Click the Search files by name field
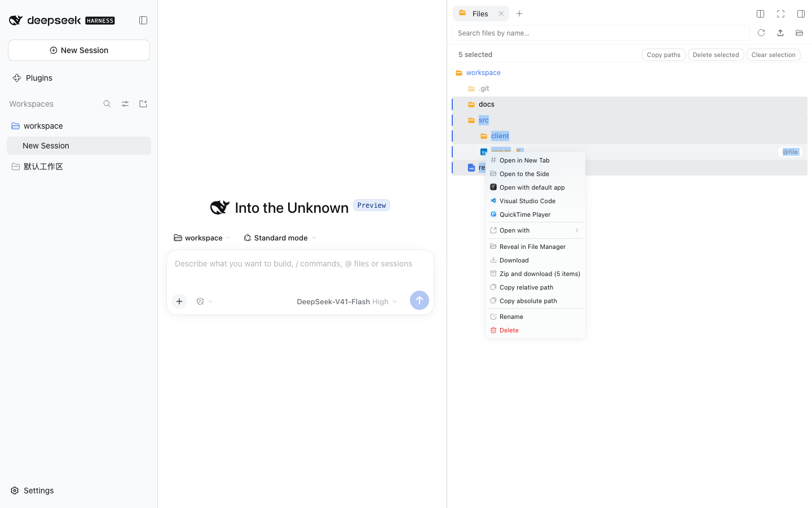 (x=601, y=33)
